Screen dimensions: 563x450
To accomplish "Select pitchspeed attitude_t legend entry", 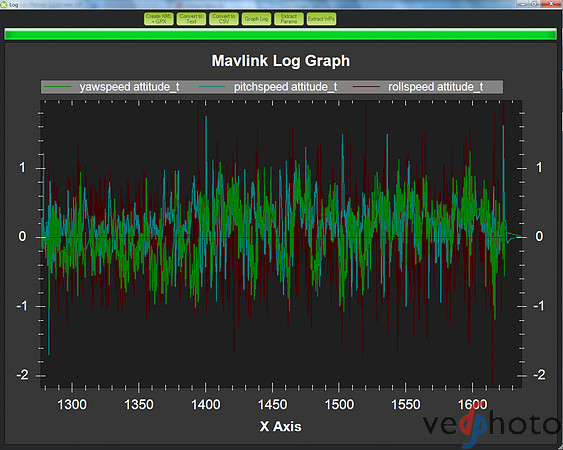I will (268, 87).
